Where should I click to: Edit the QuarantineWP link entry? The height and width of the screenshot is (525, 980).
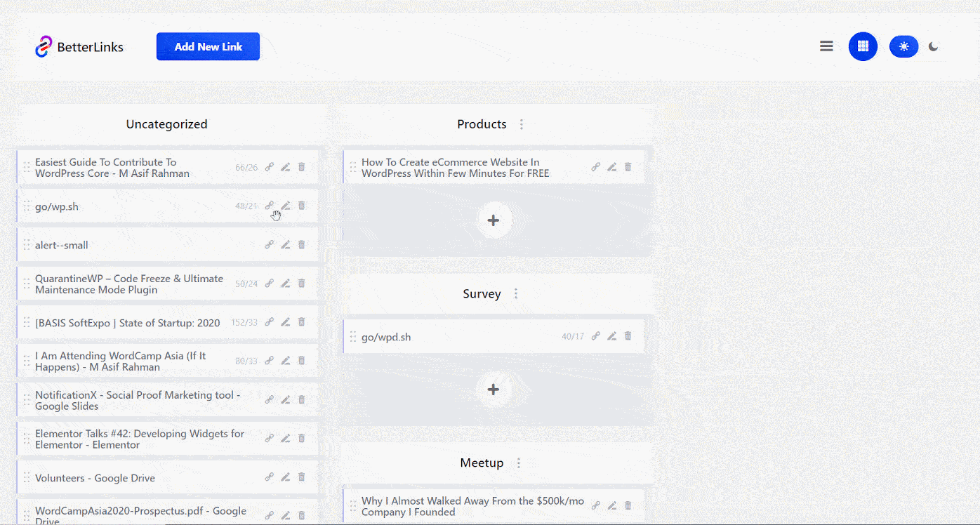coord(285,284)
